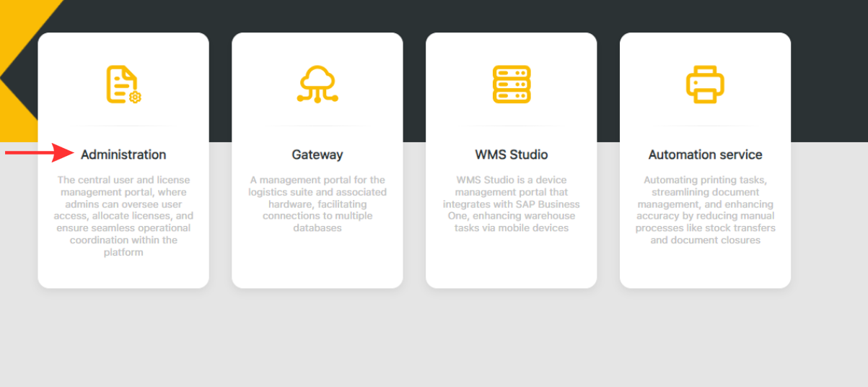Open the Administration title link
Image resolution: width=868 pixels, height=387 pixels.
point(123,155)
